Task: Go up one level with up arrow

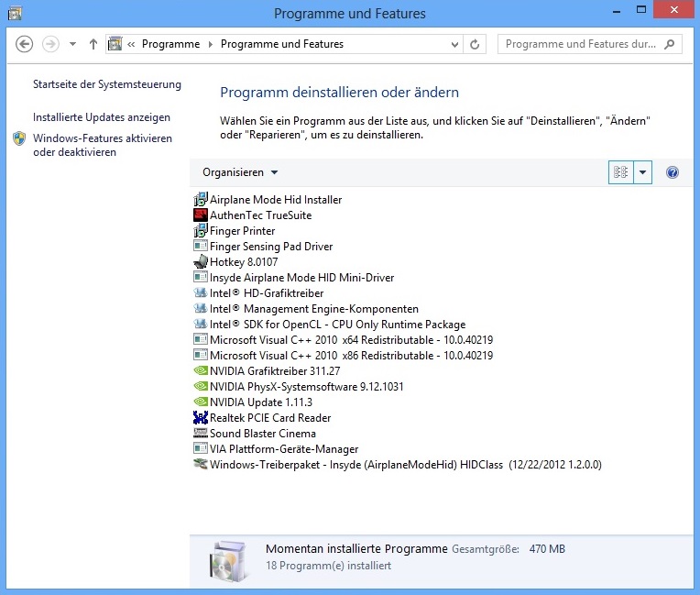Action: pos(93,44)
